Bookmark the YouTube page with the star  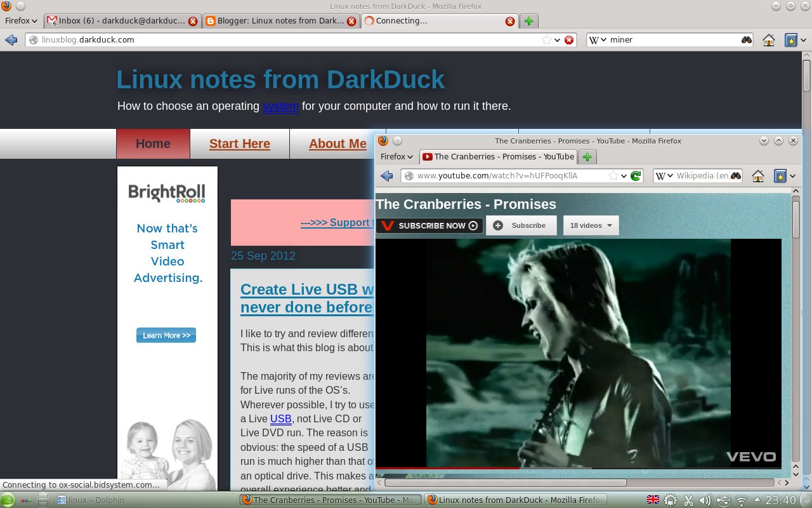pyautogui.click(x=613, y=176)
